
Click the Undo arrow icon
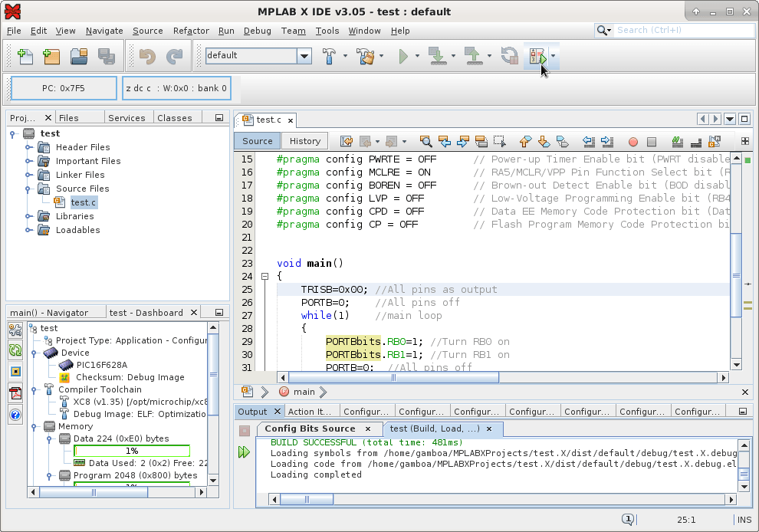pos(147,56)
